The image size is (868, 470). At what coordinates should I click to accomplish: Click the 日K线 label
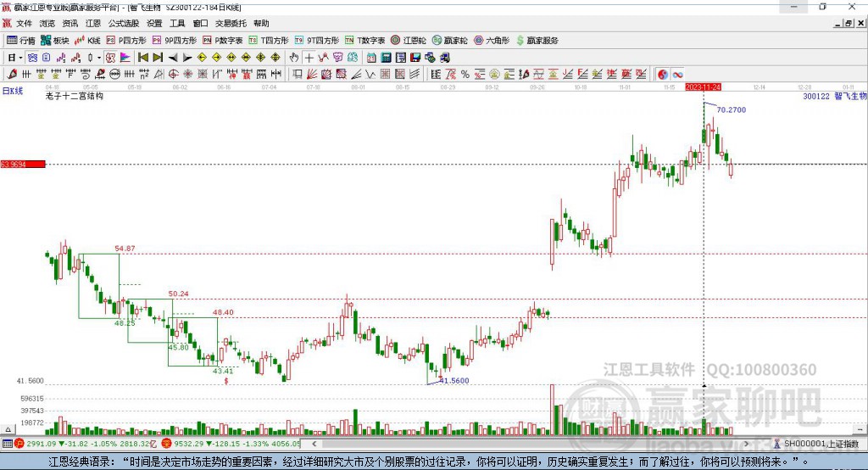coord(13,91)
